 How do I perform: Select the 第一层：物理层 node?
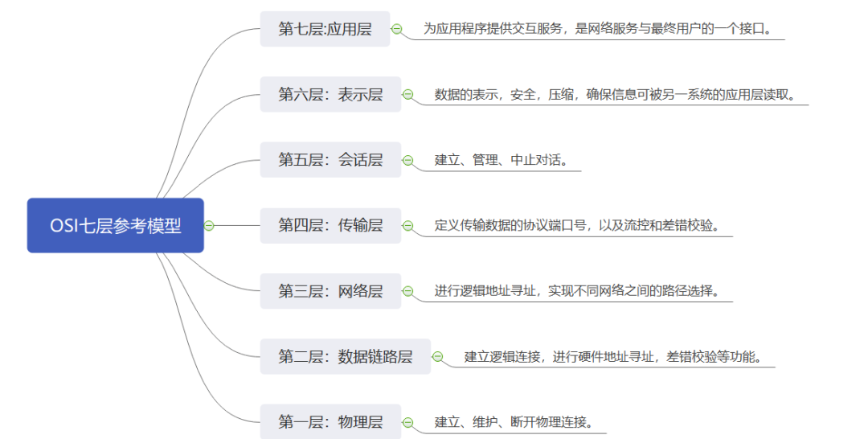[x=330, y=421]
